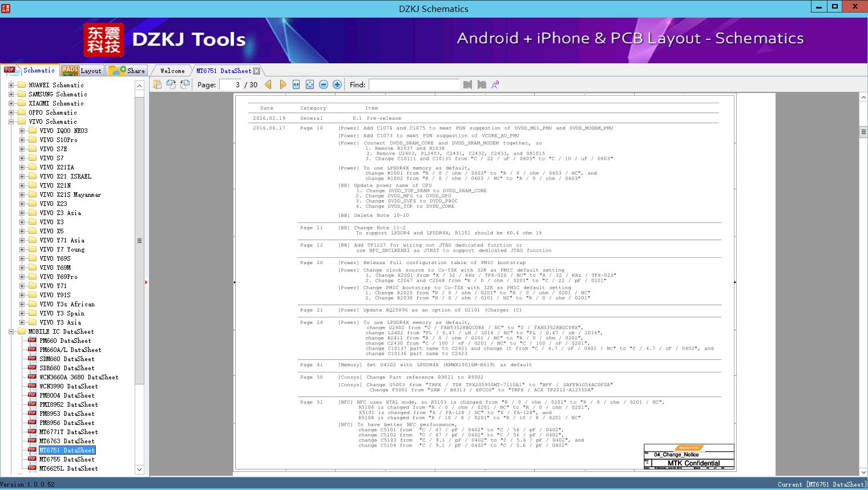Image resolution: width=868 pixels, height=490 pixels.
Task: Click the PDF icon beside WCN3990 DataSheet
Action: tap(33, 386)
